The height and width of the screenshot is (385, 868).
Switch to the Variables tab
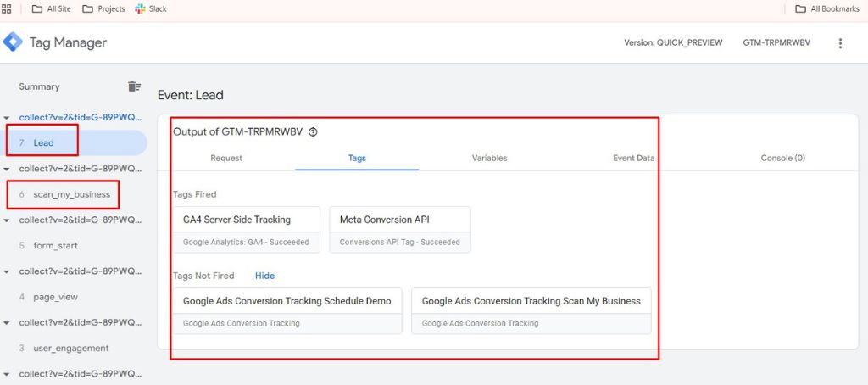[489, 158]
